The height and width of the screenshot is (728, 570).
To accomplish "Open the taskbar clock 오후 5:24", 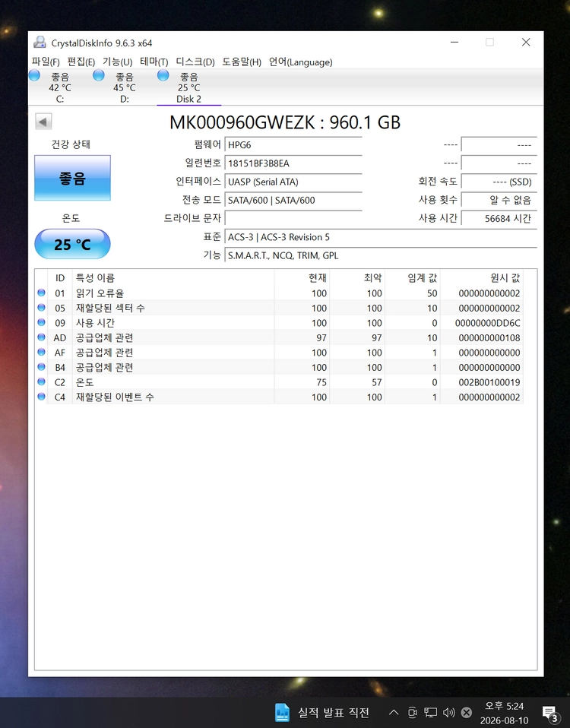I will 504,713.
